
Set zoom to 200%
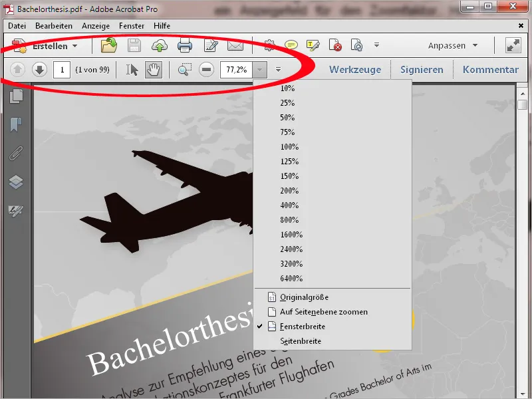point(332,191)
